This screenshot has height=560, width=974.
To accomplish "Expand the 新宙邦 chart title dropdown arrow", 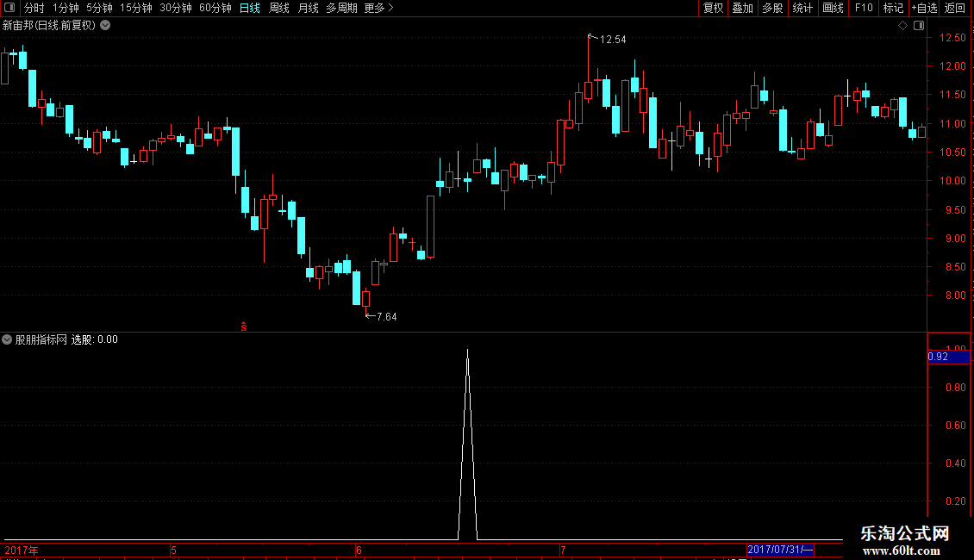I will pos(106,26).
